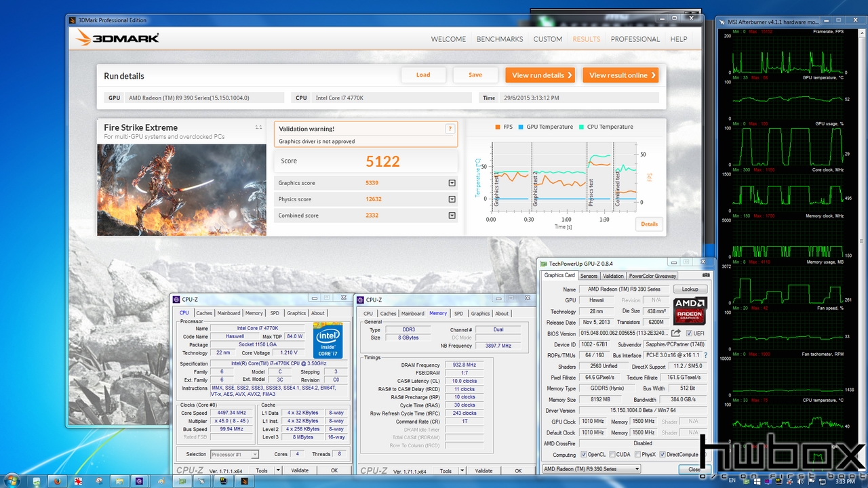Open the GPU selection dropdown in GPU-Z
Screen dimensions: 868x488
point(591,469)
